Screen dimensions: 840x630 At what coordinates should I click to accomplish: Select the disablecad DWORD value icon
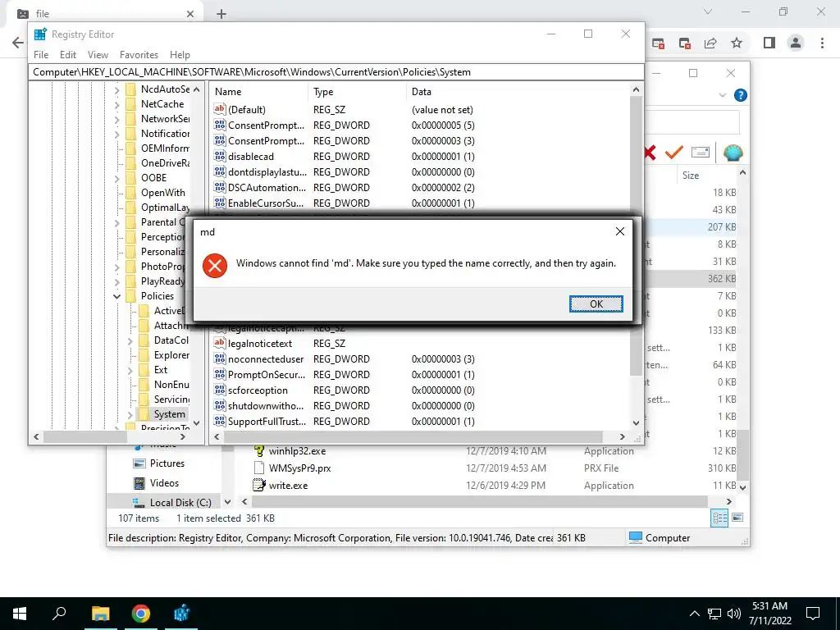coord(219,156)
